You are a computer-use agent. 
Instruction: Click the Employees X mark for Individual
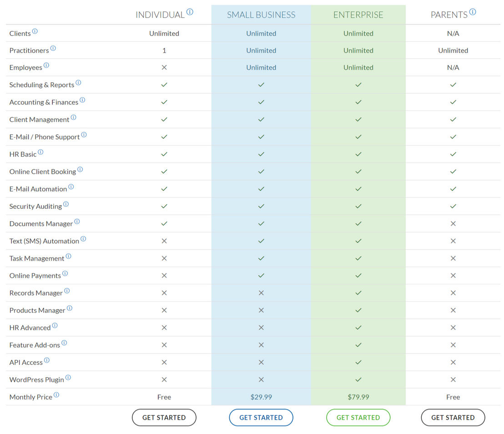point(164,67)
